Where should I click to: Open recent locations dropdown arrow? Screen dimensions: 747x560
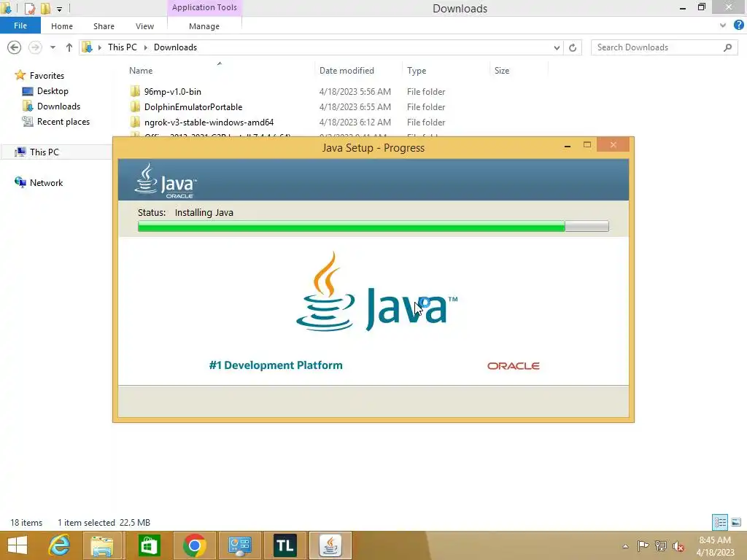pyautogui.click(x=53, y=47)
